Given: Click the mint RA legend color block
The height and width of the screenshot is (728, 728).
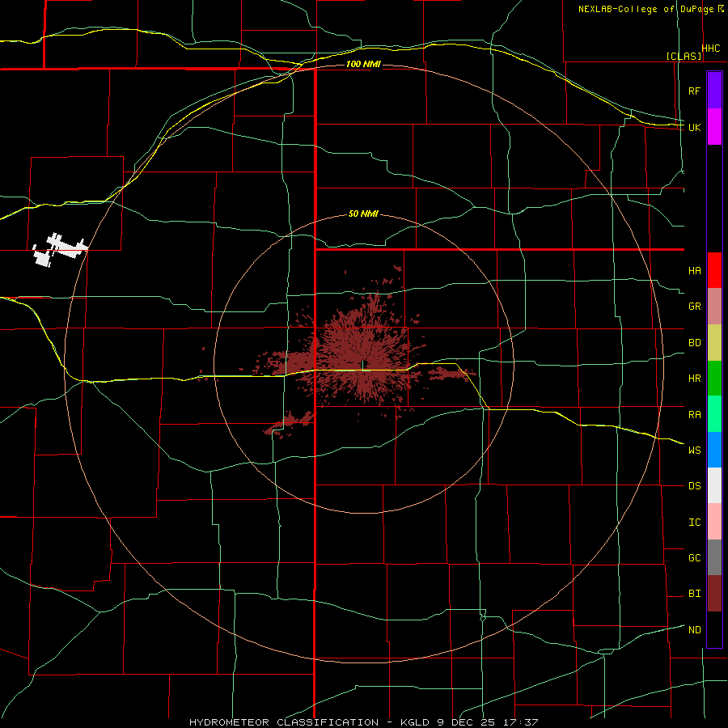Looking at the screenshot, I should tap(714, 414).
